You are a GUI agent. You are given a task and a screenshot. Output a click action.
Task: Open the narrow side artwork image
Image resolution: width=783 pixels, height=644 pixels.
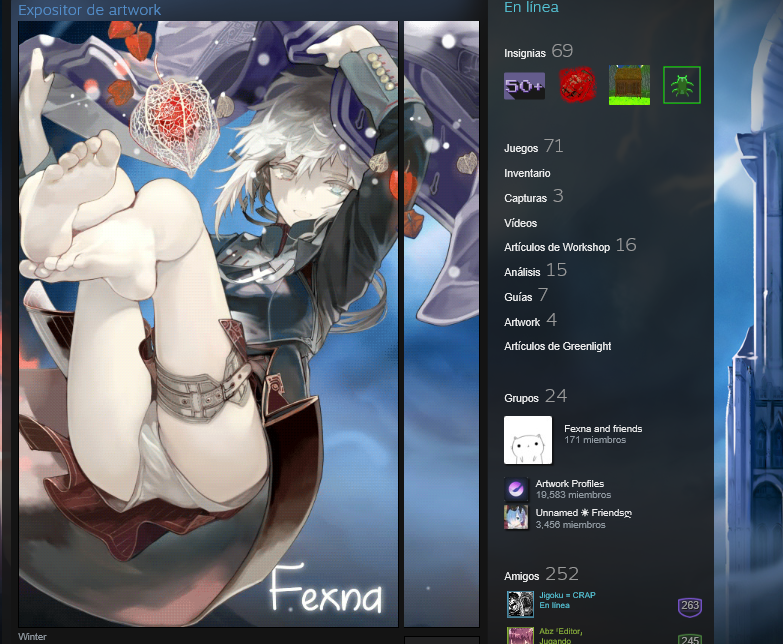pos(441,323)
